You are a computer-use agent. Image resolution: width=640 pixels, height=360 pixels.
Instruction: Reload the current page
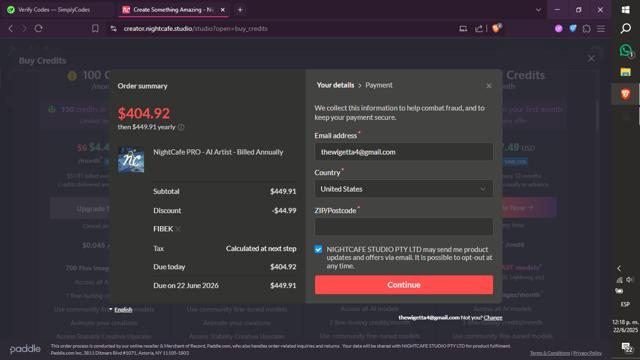38,29
